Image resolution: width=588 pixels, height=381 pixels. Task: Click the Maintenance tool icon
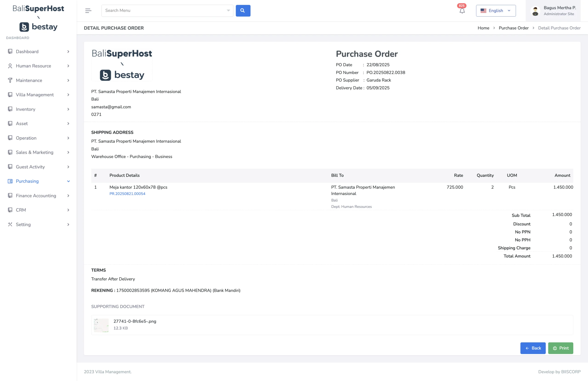[x=10, y=80]
